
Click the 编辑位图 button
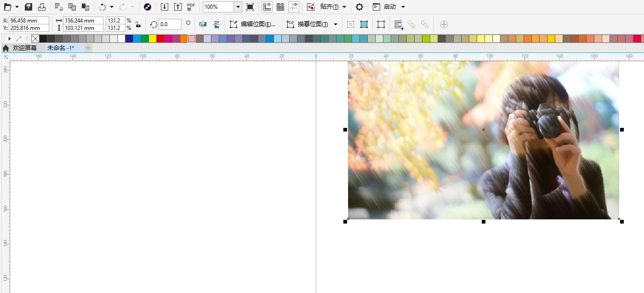(253, 24)
